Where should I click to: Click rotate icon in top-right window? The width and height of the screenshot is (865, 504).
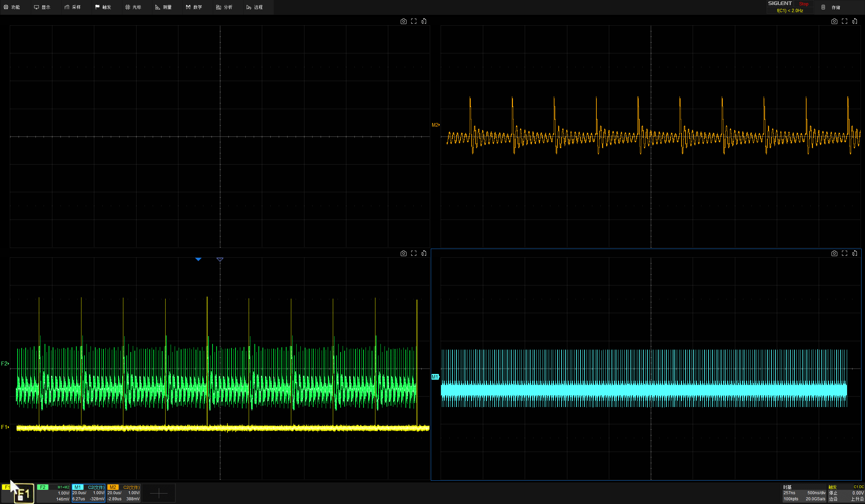pyautogui.click(x=855, y=21)
